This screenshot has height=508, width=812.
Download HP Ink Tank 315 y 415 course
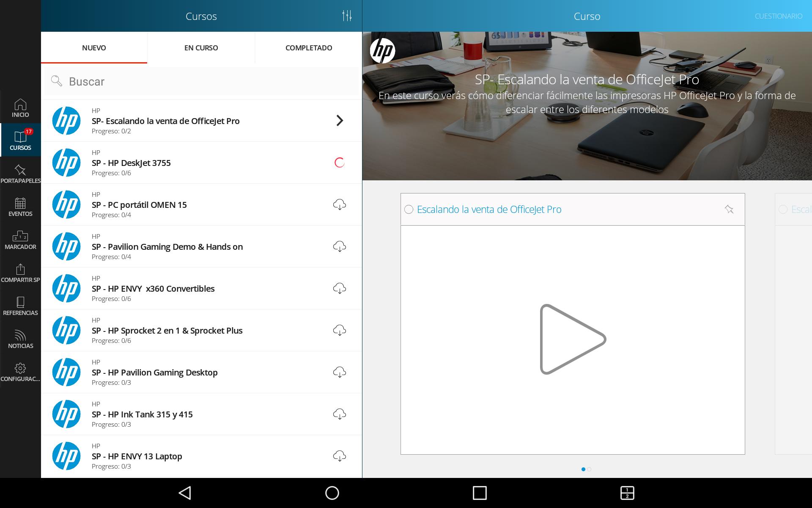340,414
